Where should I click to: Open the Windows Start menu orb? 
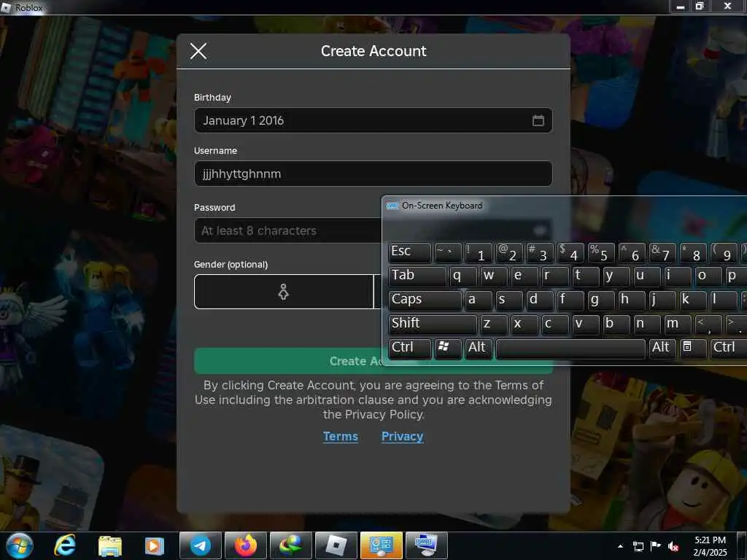(19, 545)
